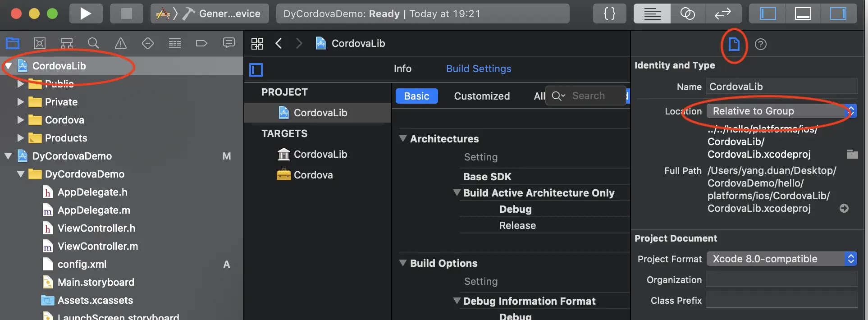
Task: Switch to the Info tab
Action: coord(402,69)
